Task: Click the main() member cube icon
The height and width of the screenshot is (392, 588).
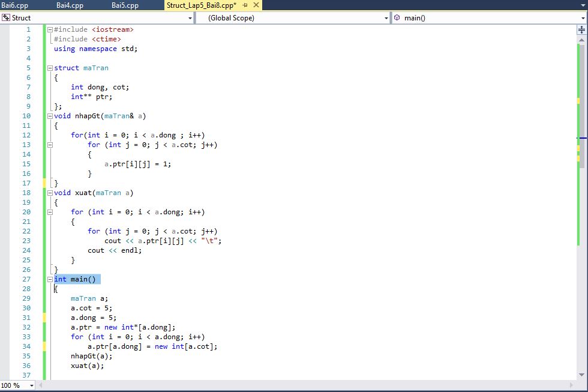Action: coord(397,18)
